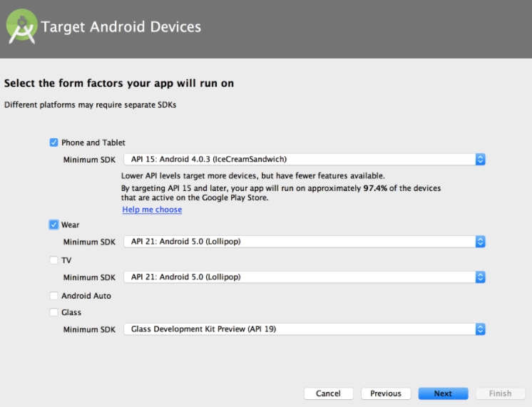Click 'Different platforms may require separate SDKs' text

[x=91, y=105]
